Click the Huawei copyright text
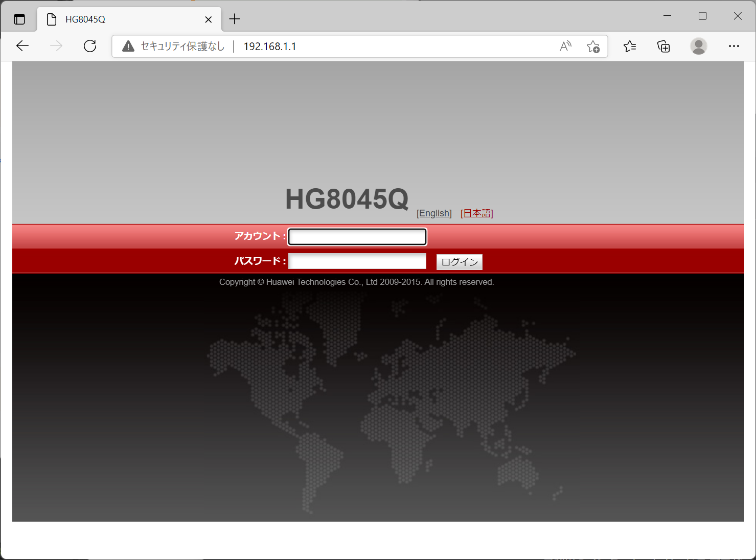This screenshot has width=756, height=560. pyautogui.click(x=357, y=282)
